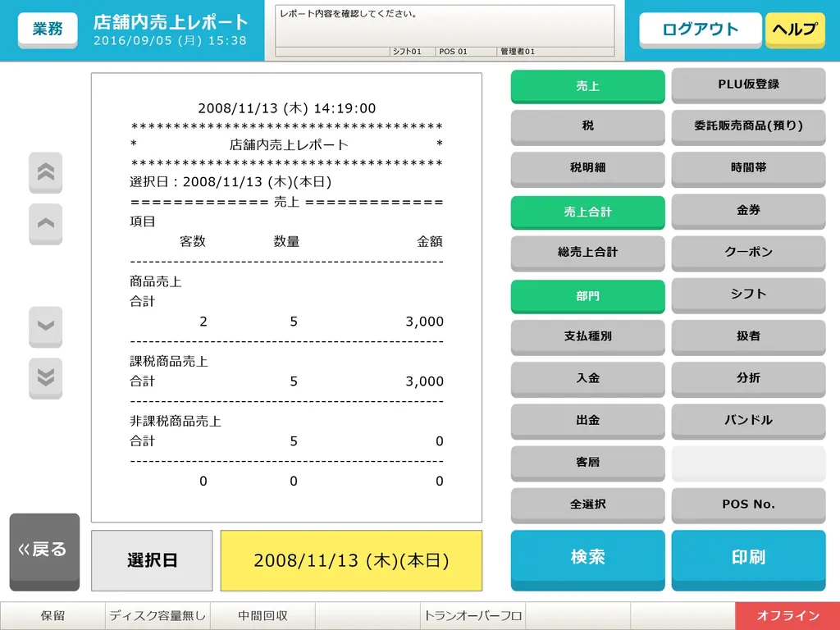The height and width of the screenshot is (630, 840).
Task: Toggle the 売上合計 filter off
Action: [x=587, y=212]
